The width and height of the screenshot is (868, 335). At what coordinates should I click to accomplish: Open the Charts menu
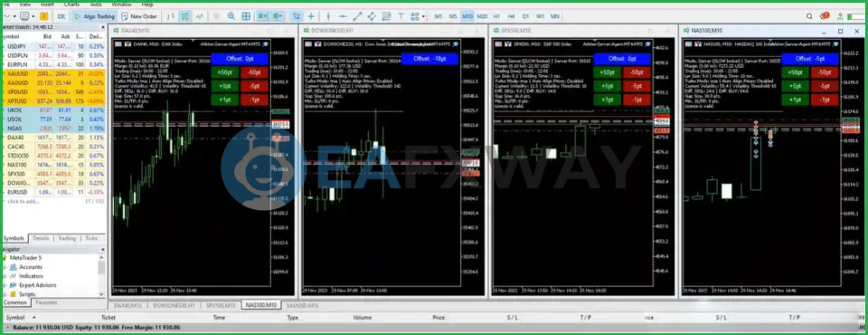click(71, 4)
